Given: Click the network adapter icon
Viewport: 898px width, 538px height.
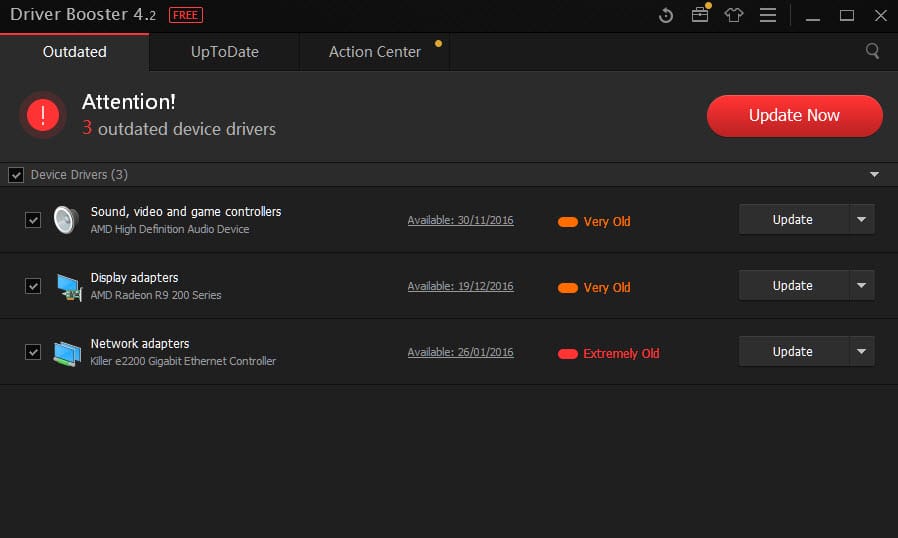Looking at the screenshot, I should click(67, 352).
